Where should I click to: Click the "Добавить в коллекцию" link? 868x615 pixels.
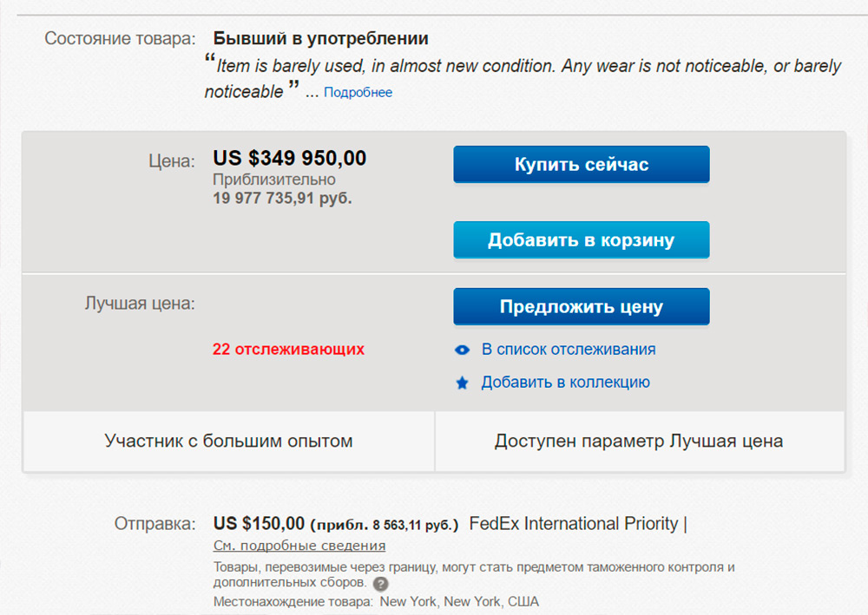pos(565,383)
